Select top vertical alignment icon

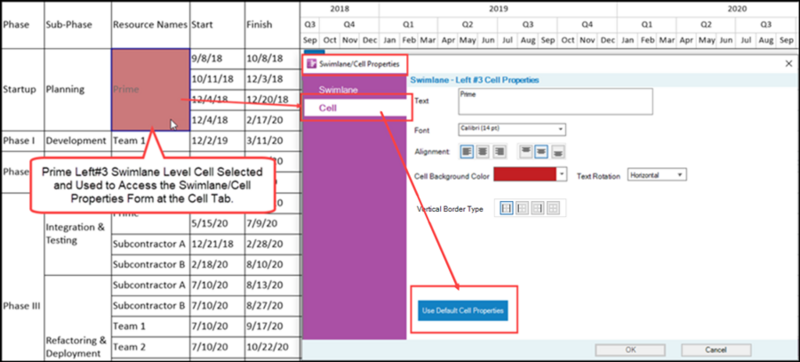(526, 151)
